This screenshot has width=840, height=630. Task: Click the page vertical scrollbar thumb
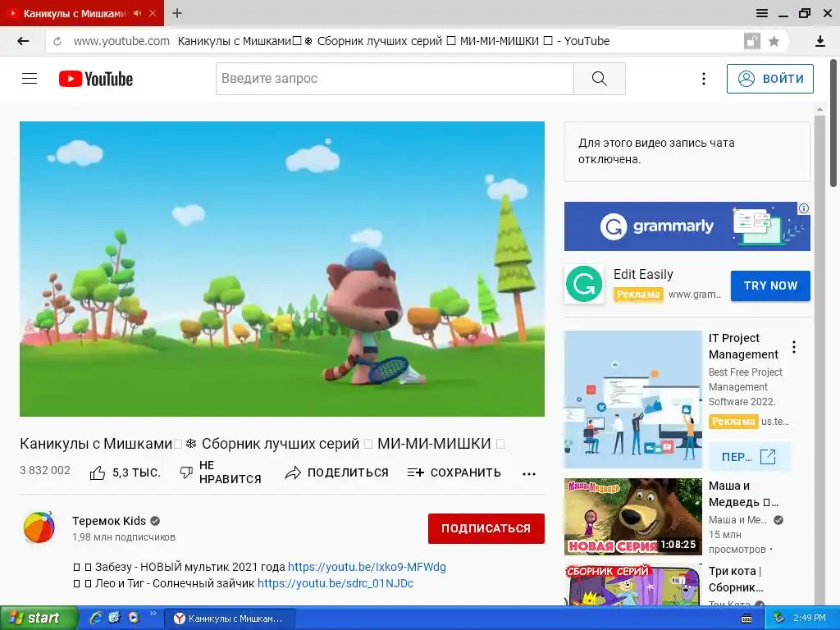(833, 123)
